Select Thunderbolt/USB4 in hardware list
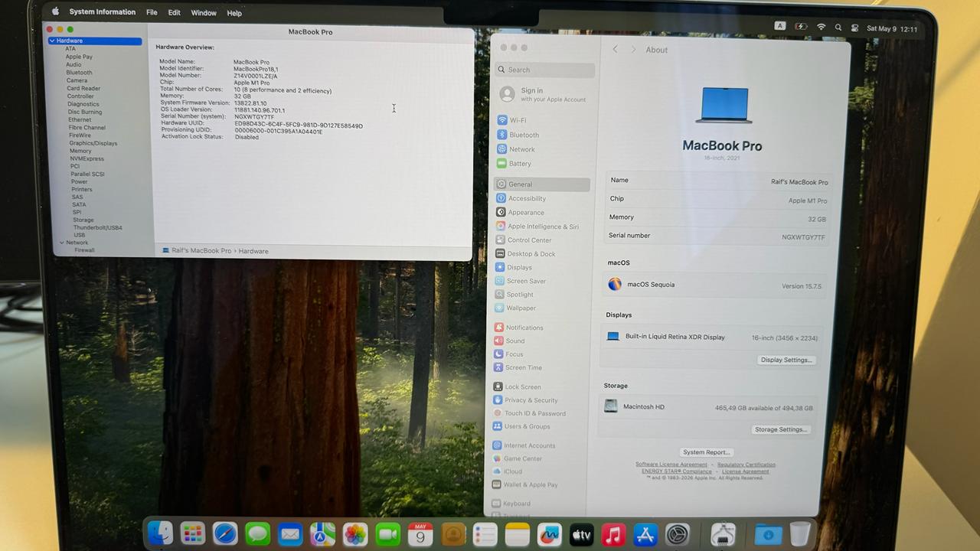Image resolution: width=980 pixels, height=551 pixels. [x=97, y=228]
